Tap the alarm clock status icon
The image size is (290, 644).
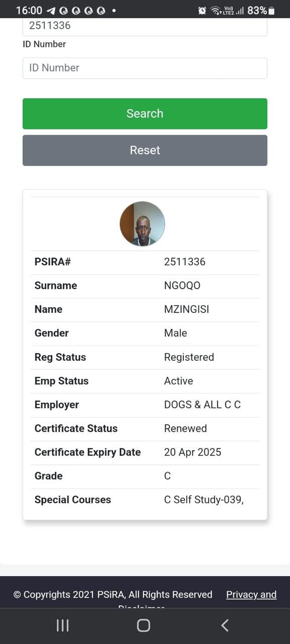tap(202, 11)
